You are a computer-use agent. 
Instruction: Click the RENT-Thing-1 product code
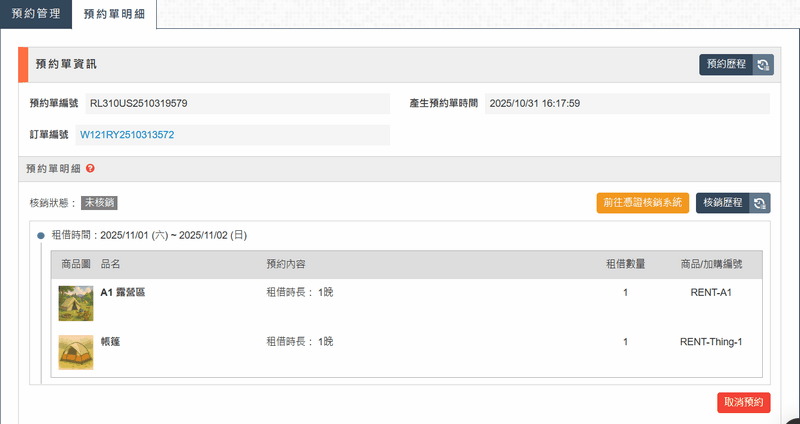tap(711, 342)
